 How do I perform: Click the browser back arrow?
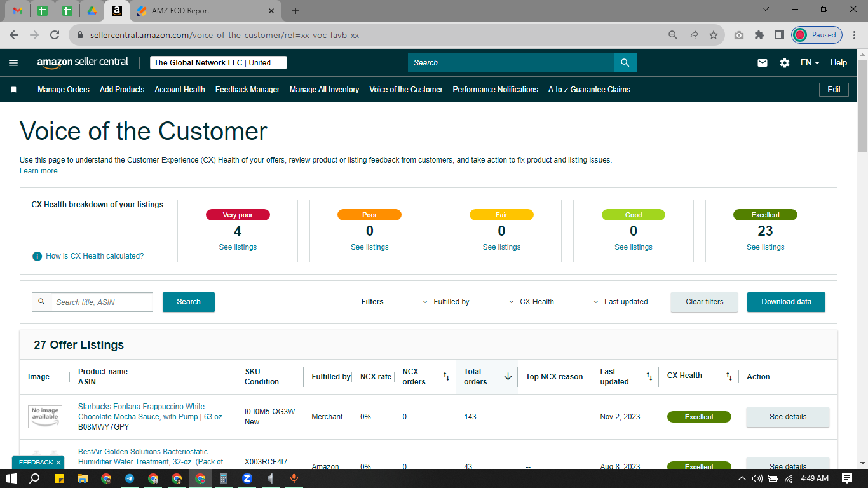click(15, 35)
